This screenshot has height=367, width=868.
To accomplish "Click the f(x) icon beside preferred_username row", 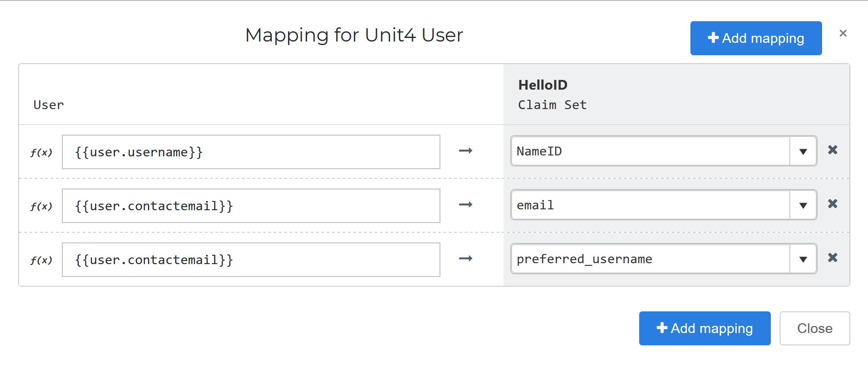I will 41,260.
